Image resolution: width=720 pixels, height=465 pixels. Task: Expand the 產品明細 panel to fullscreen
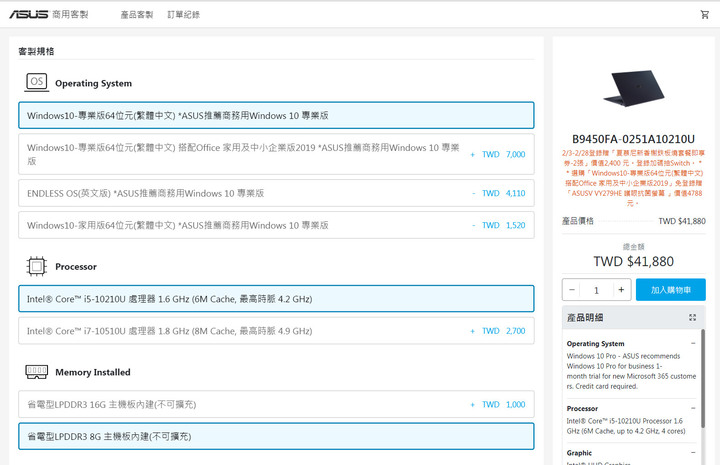pyautogui.click(x=692, y=318)
